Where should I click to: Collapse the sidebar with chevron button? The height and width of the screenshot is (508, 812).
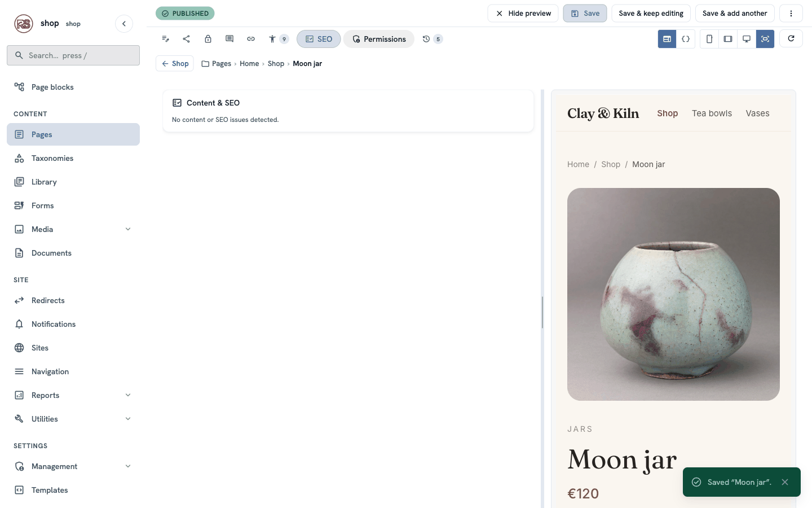click(124, 24)
